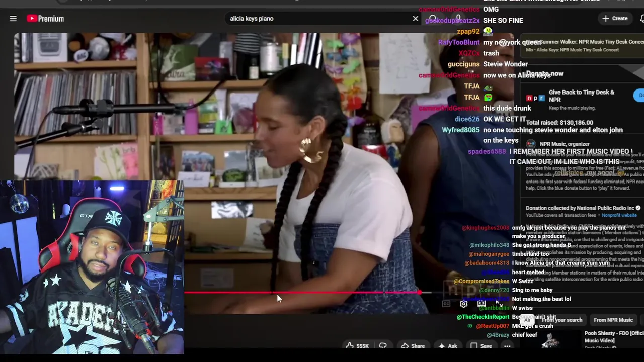Click chat message 'SHE SO FINE'
This screenshot has height=362, width=644.
click(x=503, y=21)
